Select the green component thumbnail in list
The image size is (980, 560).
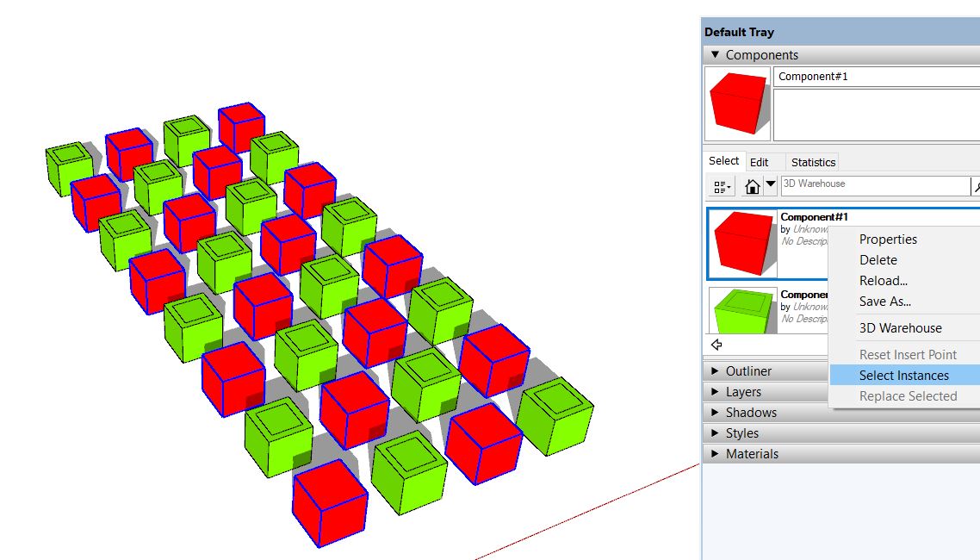742,310
